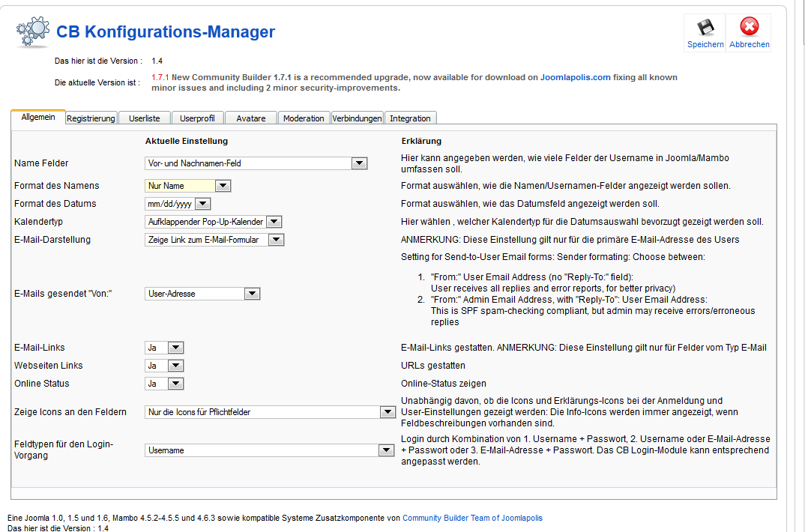
Task: Click the Format des Datums label
Action: coord(55,204)
